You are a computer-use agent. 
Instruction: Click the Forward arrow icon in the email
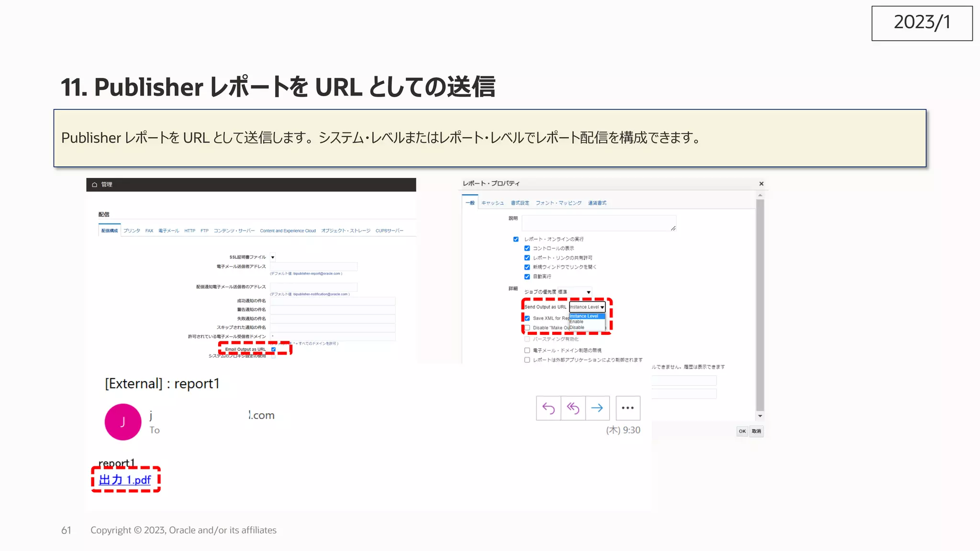click(597, 408)
